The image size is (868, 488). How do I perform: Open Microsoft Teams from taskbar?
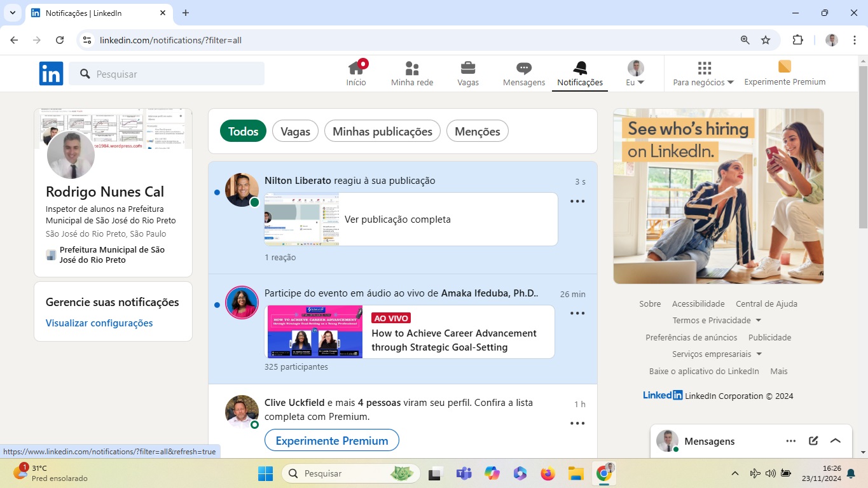click(x=464, y=473)
